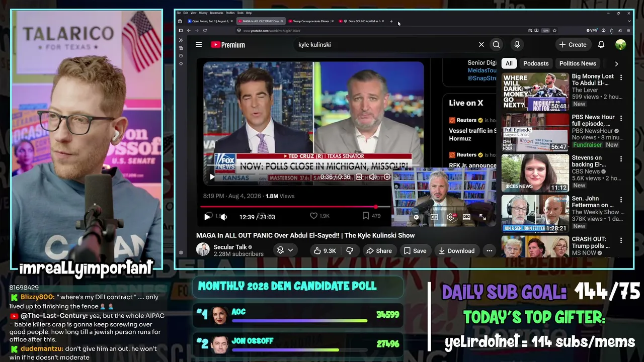Select the Podcasts filter chip
Viewport: 644px width, 362px height.
(535, 63)
